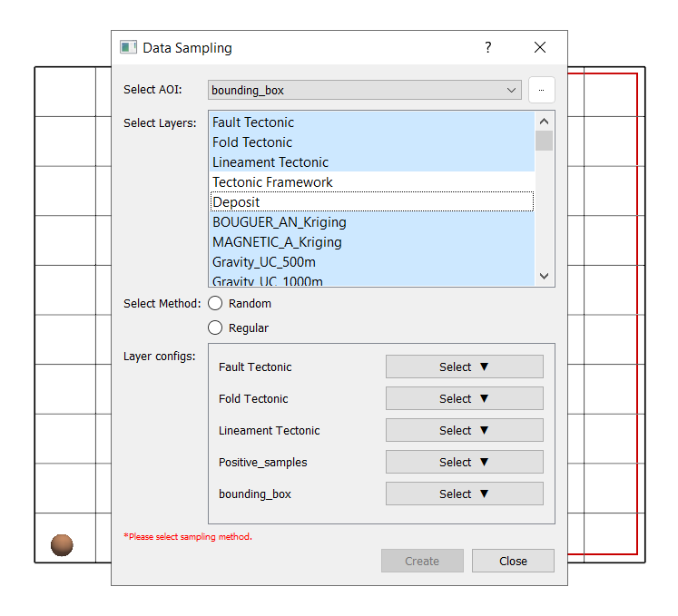Click the question mark help button
Screen dimensions: 678x616
pyautogui.click(x=488, y=47)
